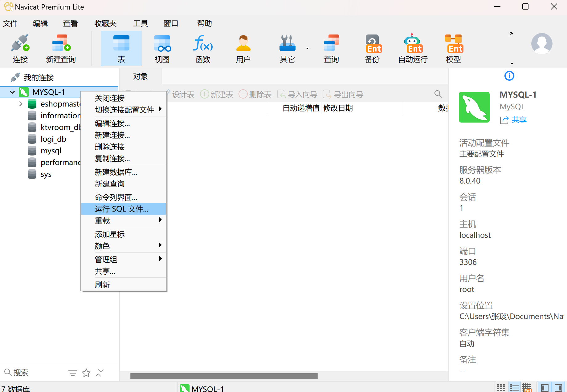Choose 新建查询 in the context menu
This screenshot has width=567, height=392.
pos(124,184)
